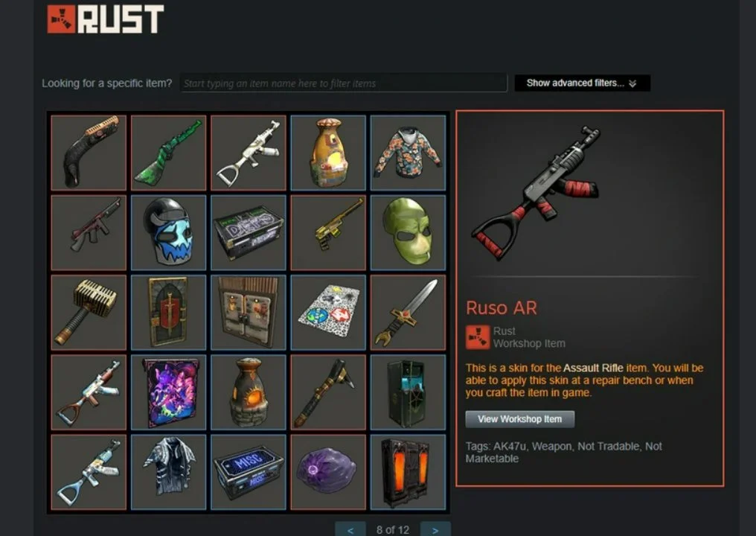756x536 pixels.
Task: Select the green alien mask item
Action: (408, 232)
